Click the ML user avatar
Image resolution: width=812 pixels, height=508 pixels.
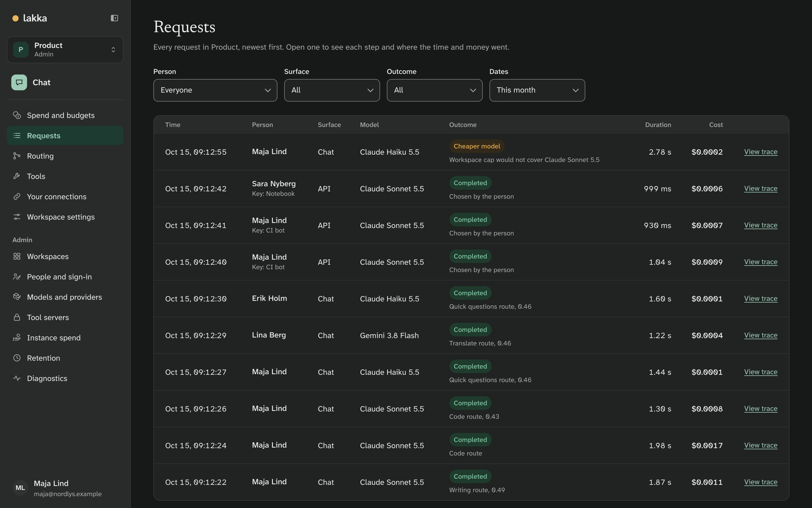pos(20,488)
